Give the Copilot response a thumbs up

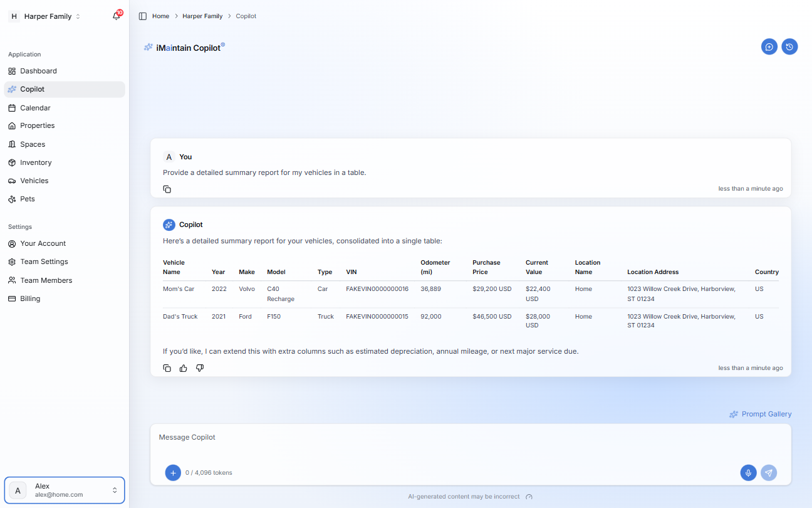[183, 368]
